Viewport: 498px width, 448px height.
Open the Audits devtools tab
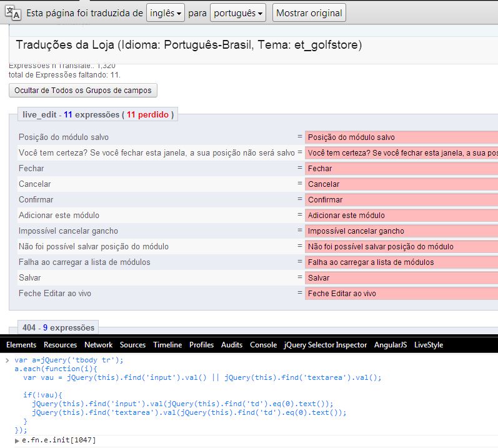[232, 345]
